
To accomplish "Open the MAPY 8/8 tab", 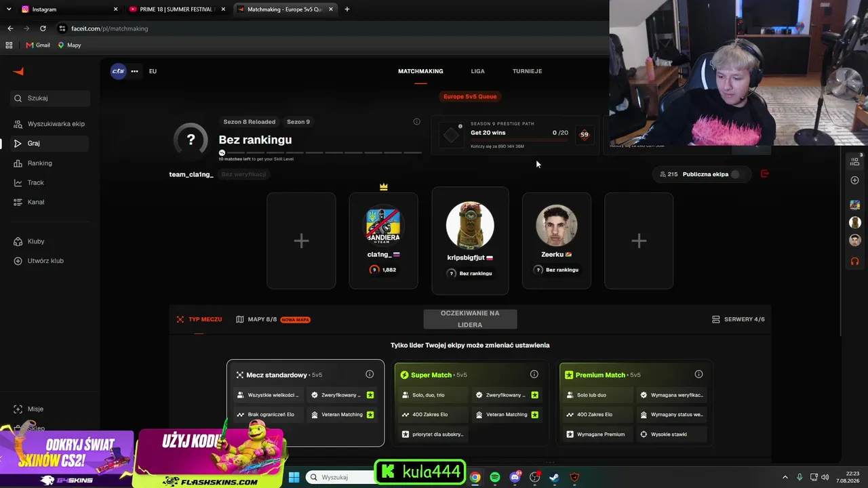I will (273, 319).
